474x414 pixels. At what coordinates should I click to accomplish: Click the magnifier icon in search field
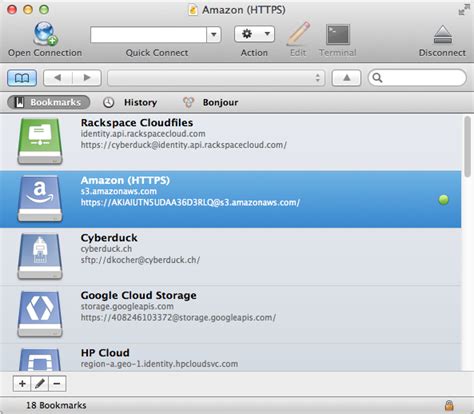click(x=377, y=78)
